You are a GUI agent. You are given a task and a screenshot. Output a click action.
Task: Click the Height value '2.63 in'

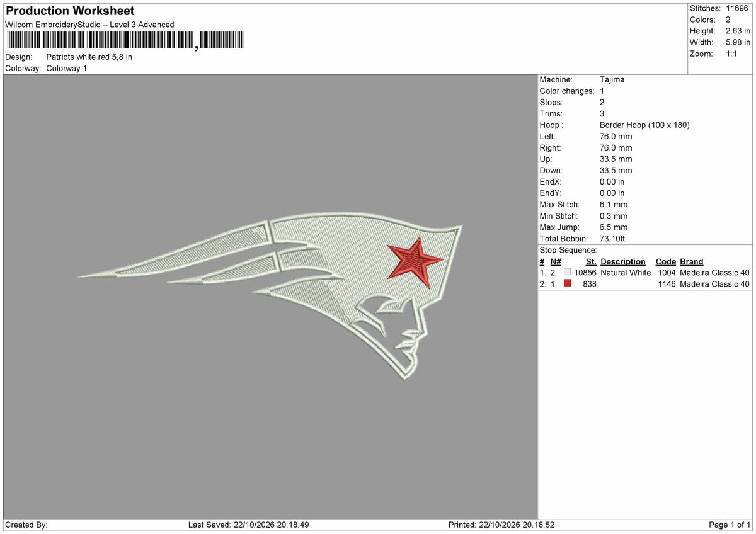point(738,31)
